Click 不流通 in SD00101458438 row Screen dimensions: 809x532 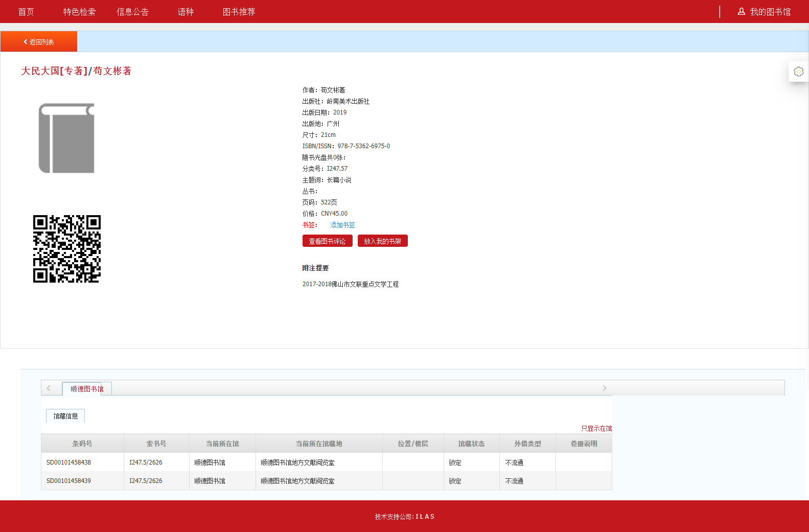[x=514, y=462]
